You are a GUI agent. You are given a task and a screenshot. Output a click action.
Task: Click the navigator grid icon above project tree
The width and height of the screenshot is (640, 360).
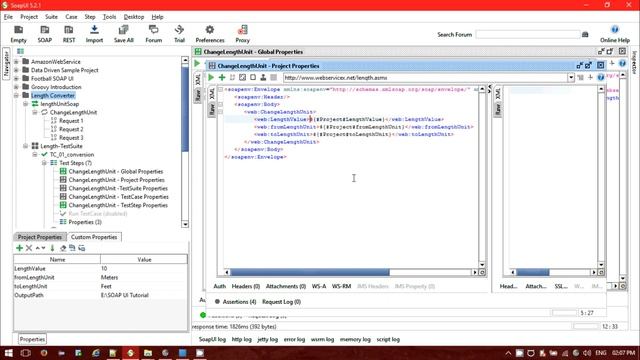coord(20,51)
